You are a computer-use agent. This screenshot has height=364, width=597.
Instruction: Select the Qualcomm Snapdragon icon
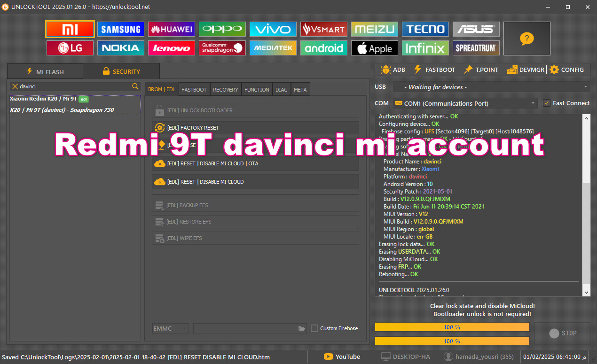(222, 48)
